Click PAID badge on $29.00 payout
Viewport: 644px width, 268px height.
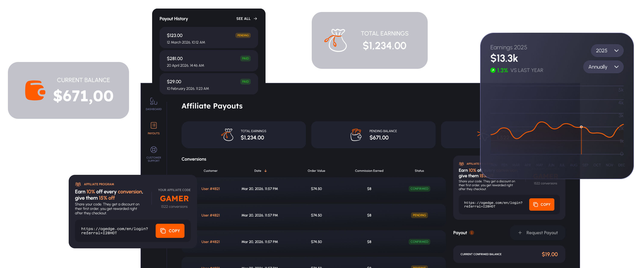(x=245, y=82)
